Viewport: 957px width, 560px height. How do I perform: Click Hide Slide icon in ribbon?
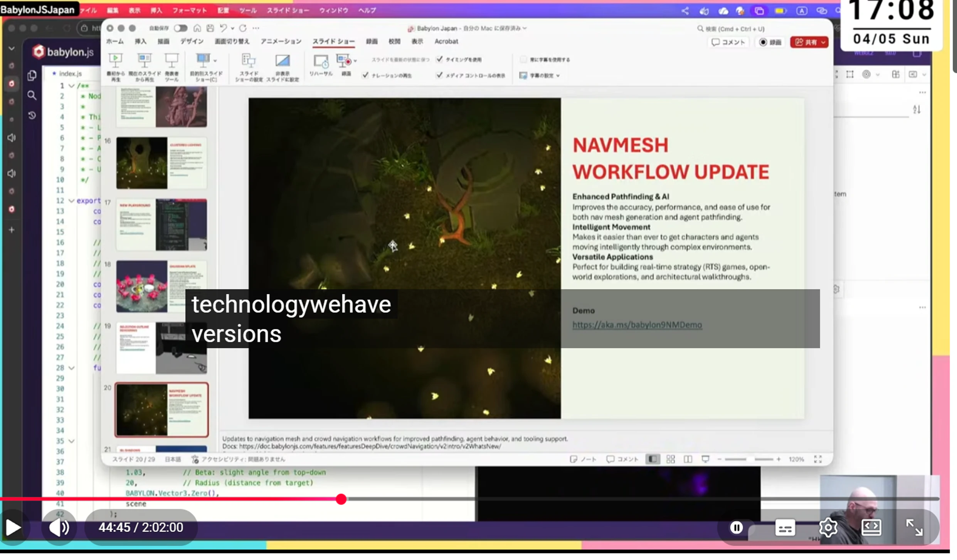(282, 60)
